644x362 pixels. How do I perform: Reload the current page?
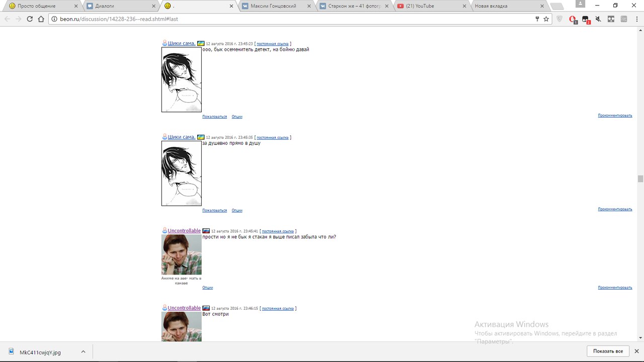tap(30, 19)
